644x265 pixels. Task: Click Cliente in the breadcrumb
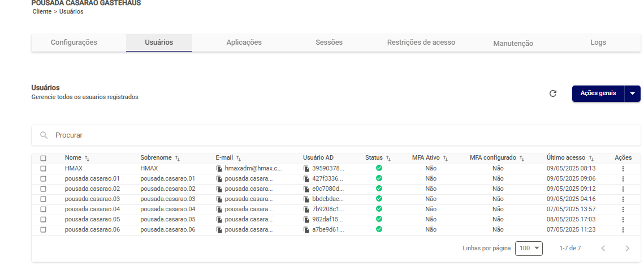(42, 11)
